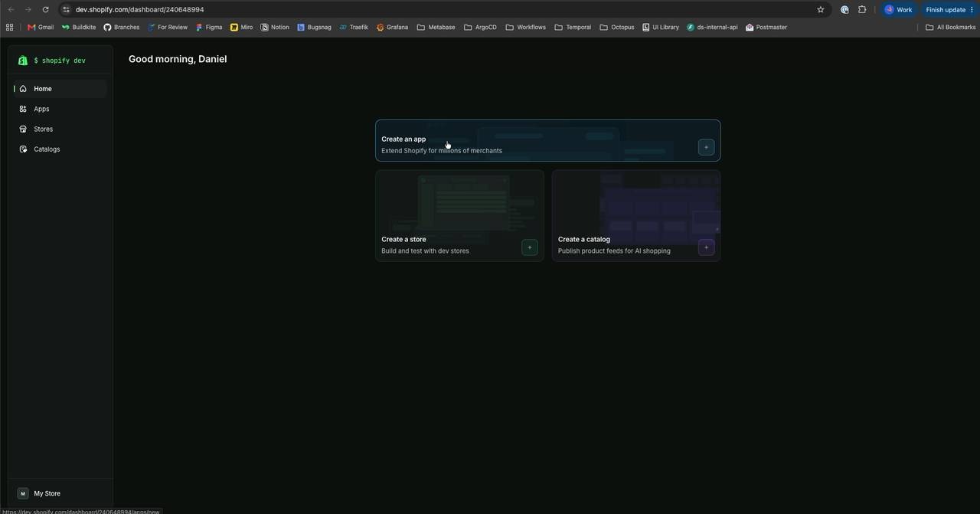
Task: Open the Work profile button
Action: pos(899,10)
